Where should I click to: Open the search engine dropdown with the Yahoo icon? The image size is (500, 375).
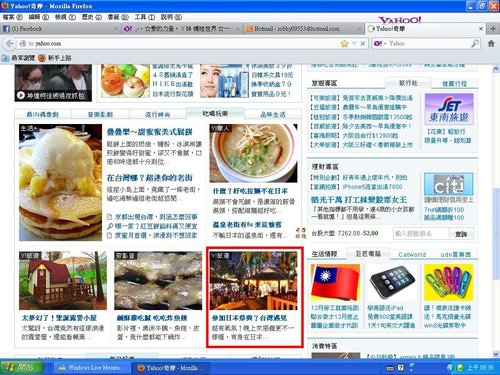pos(379,43)
